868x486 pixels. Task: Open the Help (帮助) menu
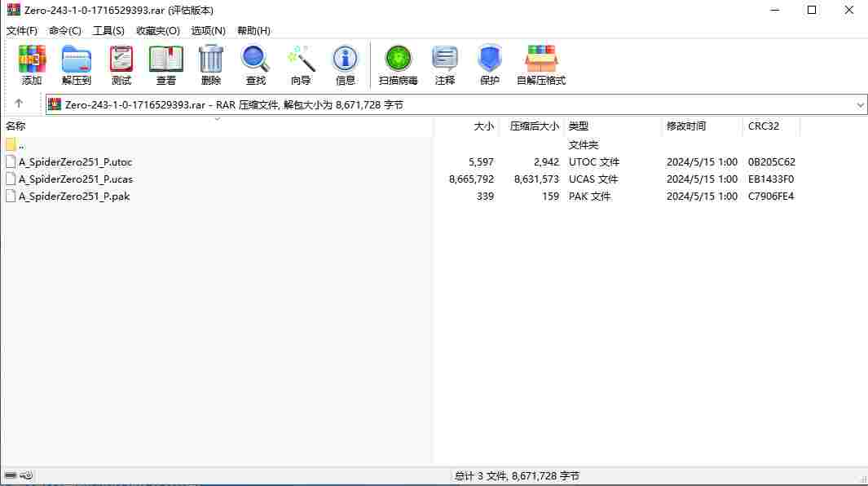pyautogui.click(x=253, y=30)
